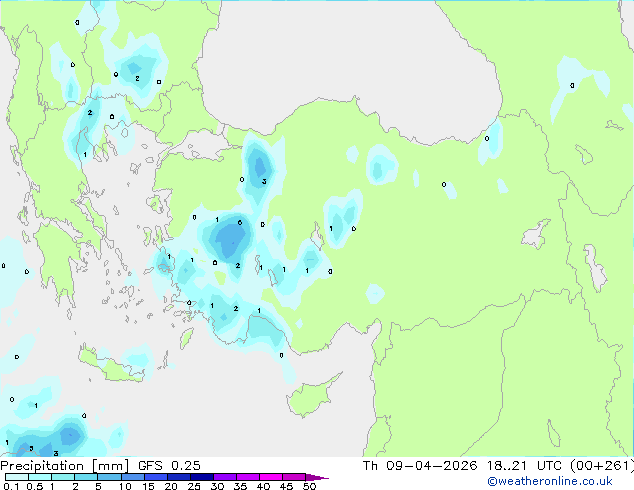Click the "Th 09-04-2026" date text
The image size is (634, 490).
tap(420, 466)
